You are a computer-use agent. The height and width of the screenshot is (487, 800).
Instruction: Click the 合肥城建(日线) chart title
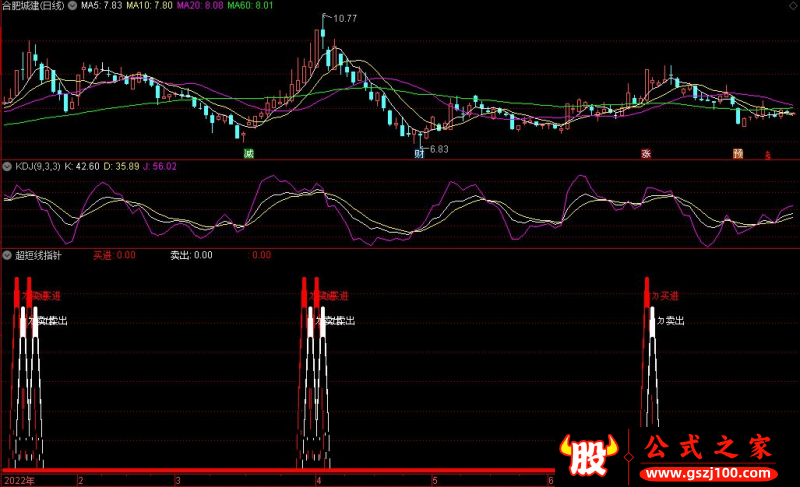45,6
